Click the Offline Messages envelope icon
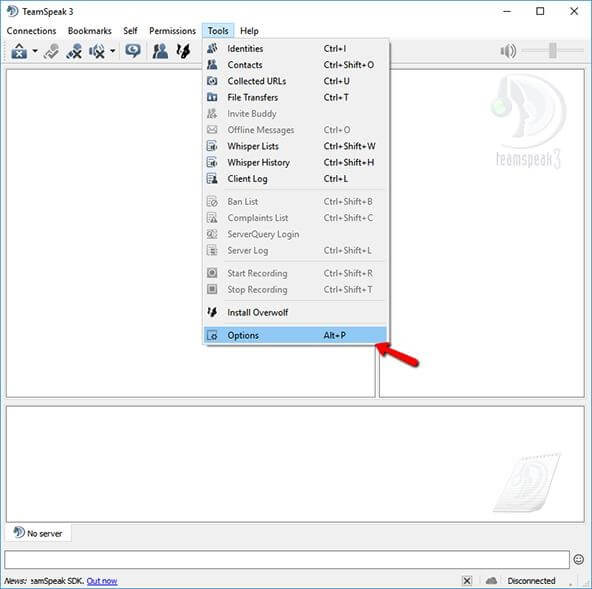Screen dimensions: 592x589 pyautogui.click(x=212, y=130)
